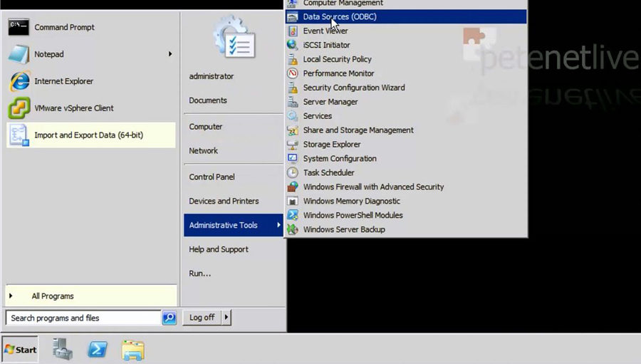Open Windows Explorer from the taskbar
The width and height of the screenshot is (641, 364).
click(x=133, y=350)
